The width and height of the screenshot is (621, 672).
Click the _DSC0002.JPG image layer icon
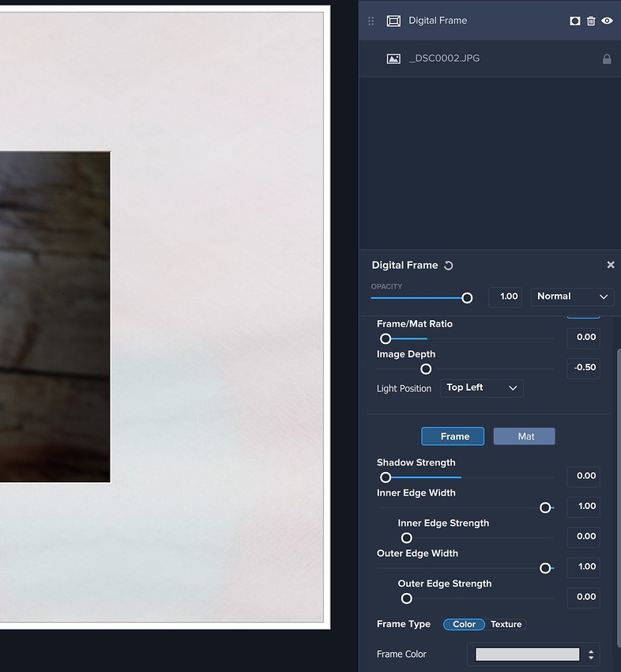pyautogui.click(x=393, y=59)
